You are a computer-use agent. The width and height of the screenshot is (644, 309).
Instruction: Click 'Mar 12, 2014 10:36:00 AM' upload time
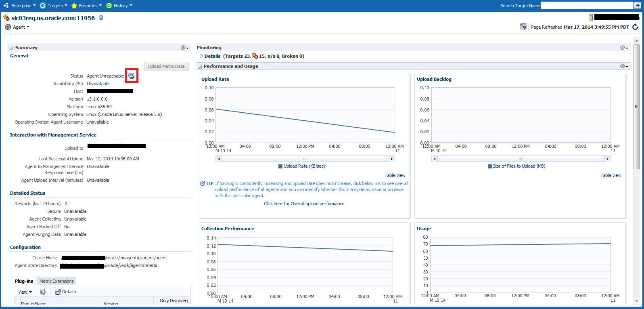(113, 159)
